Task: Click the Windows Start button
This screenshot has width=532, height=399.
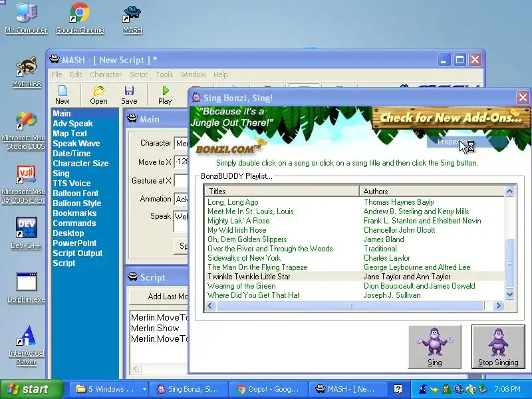Action: click(32, 389)
